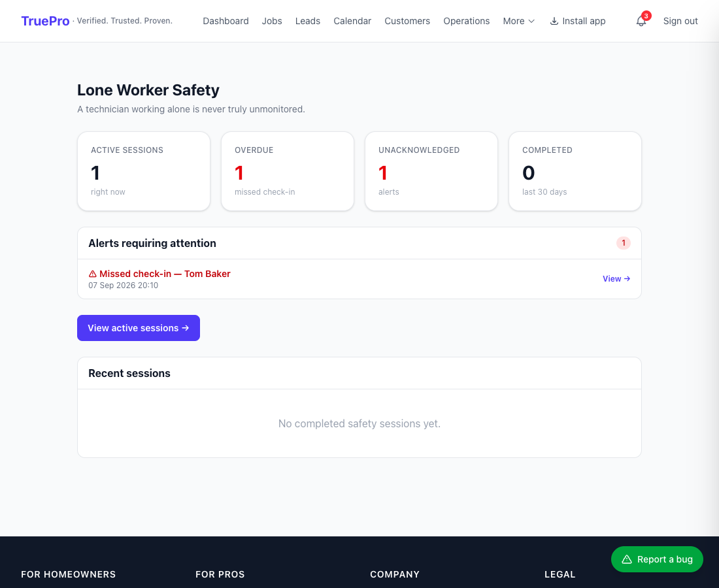The height and width of the screenshot is (588, 719).
Task: View the Tom Baker missed check-in alert
Action: pyautogui.click(x=616, y=279)
